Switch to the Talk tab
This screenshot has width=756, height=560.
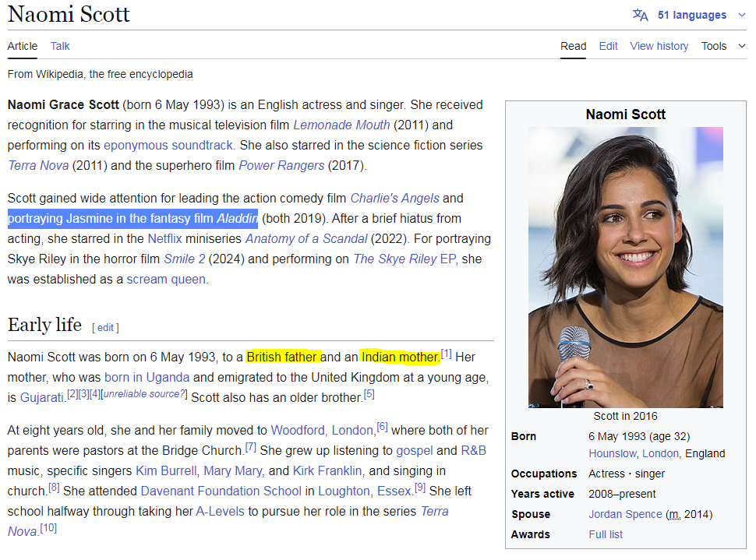click(60, 46)
